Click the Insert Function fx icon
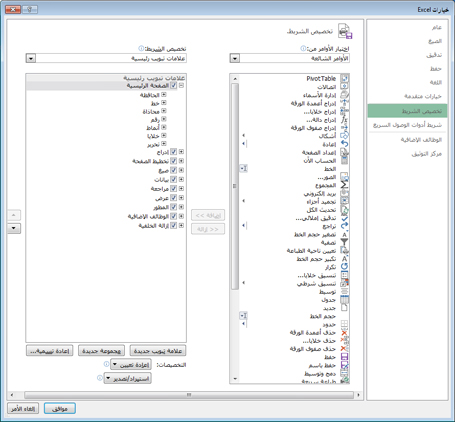 click(x=344, y=119)
